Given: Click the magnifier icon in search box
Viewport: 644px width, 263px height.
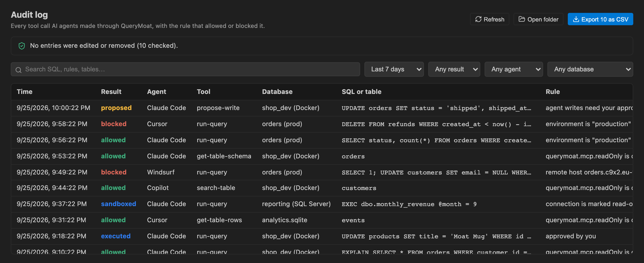Looking at the screenshot, I should coord(19,70).
